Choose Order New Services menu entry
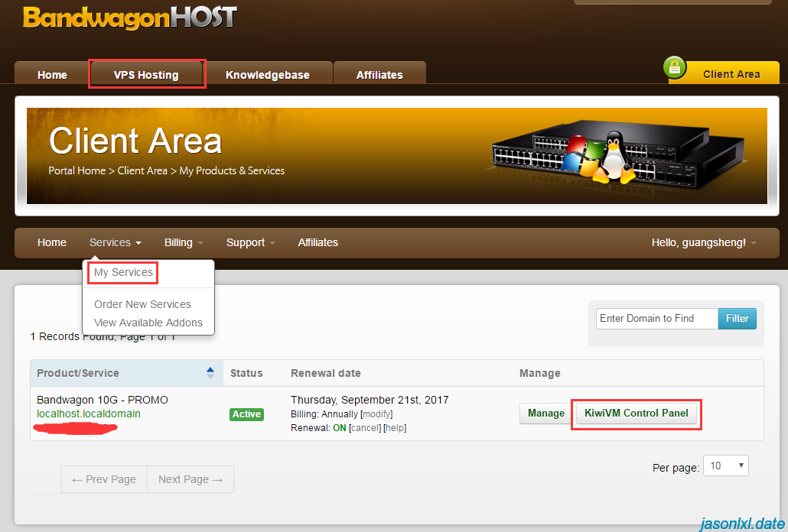 (143, 304)
